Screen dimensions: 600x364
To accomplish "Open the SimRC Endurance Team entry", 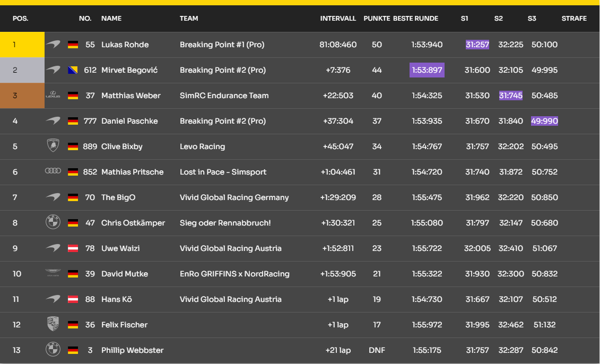I will coord(224,96).
